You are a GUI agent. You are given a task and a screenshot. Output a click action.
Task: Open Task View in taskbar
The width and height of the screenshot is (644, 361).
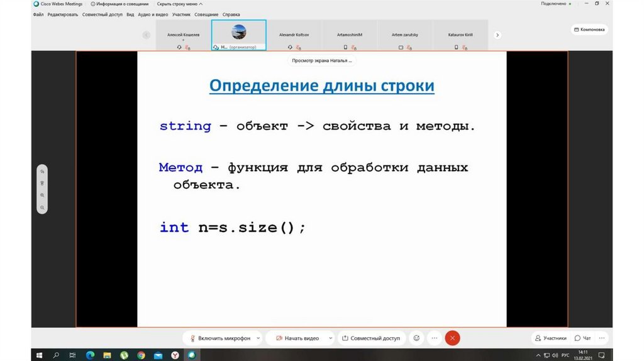(x=73, y=355)
